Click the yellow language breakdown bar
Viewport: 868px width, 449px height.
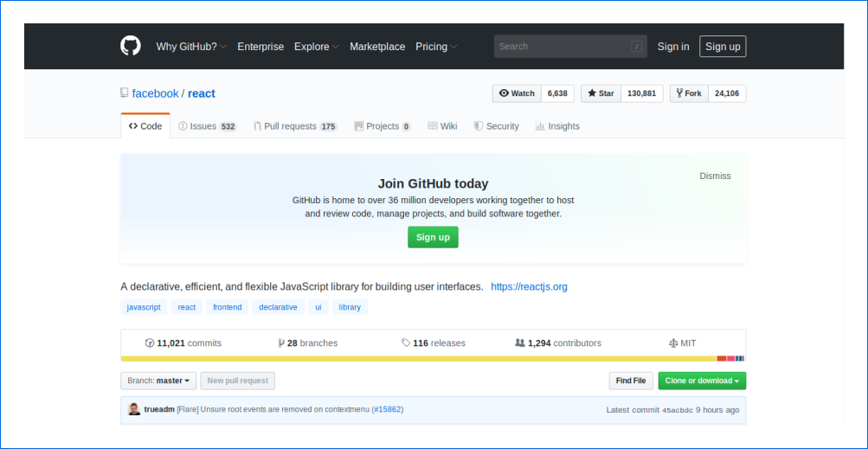coord(415,358)
